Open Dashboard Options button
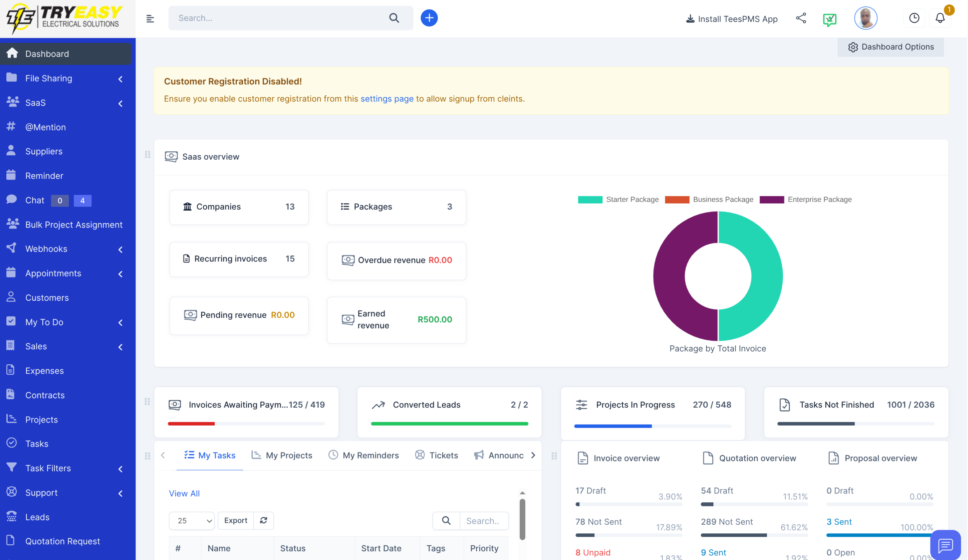The image size is (968, 560). point(890,47)
